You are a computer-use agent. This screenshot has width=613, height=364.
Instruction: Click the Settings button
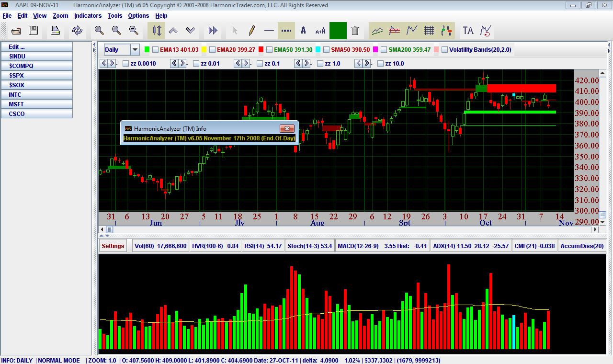point(113,246)
